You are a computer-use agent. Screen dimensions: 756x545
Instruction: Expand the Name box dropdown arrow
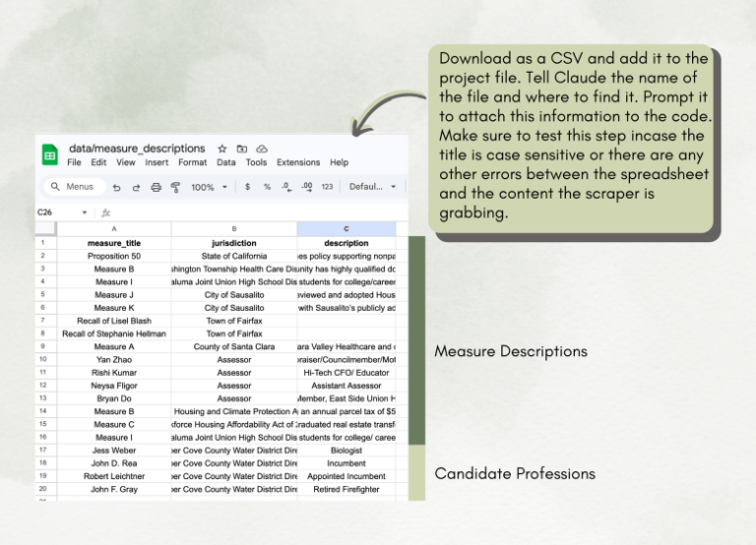pyautogui.click(x=85, y=212)
